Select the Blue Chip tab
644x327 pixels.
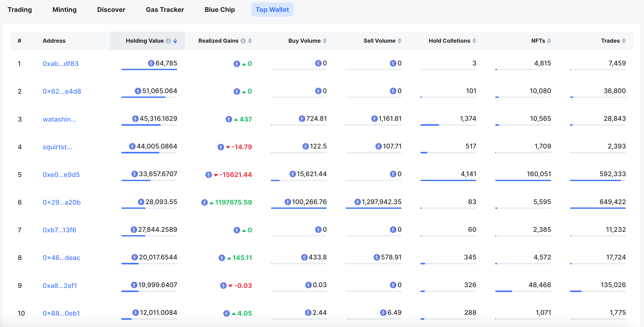click(x=220, y=10)
